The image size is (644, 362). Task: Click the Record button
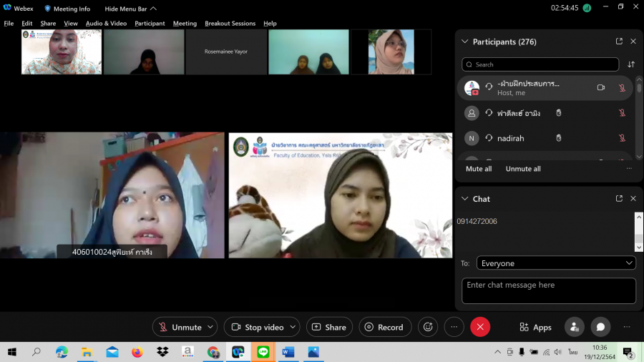384,327
